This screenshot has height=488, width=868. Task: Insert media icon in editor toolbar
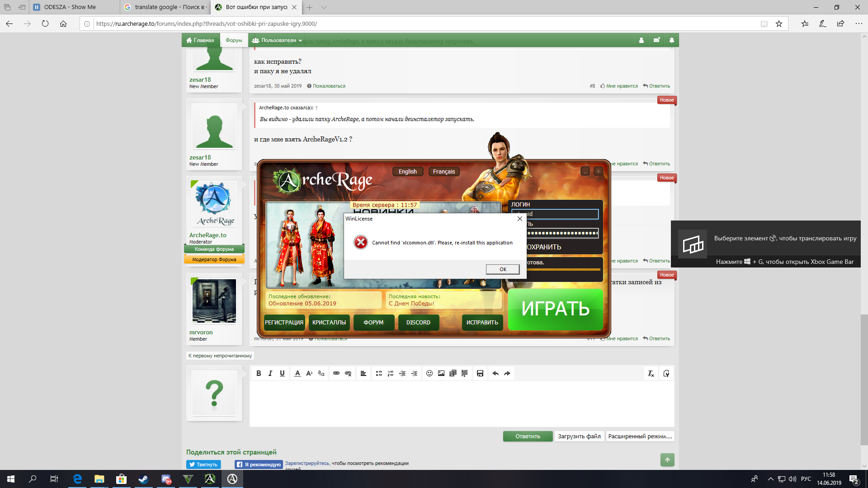tap(453, 373)
